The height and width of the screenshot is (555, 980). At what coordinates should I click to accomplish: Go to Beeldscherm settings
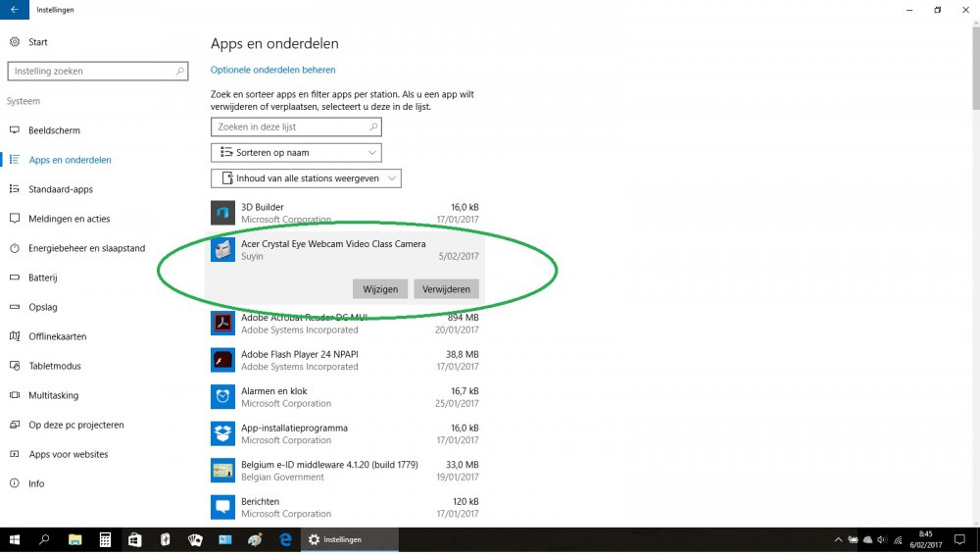(x=54, y=130)
